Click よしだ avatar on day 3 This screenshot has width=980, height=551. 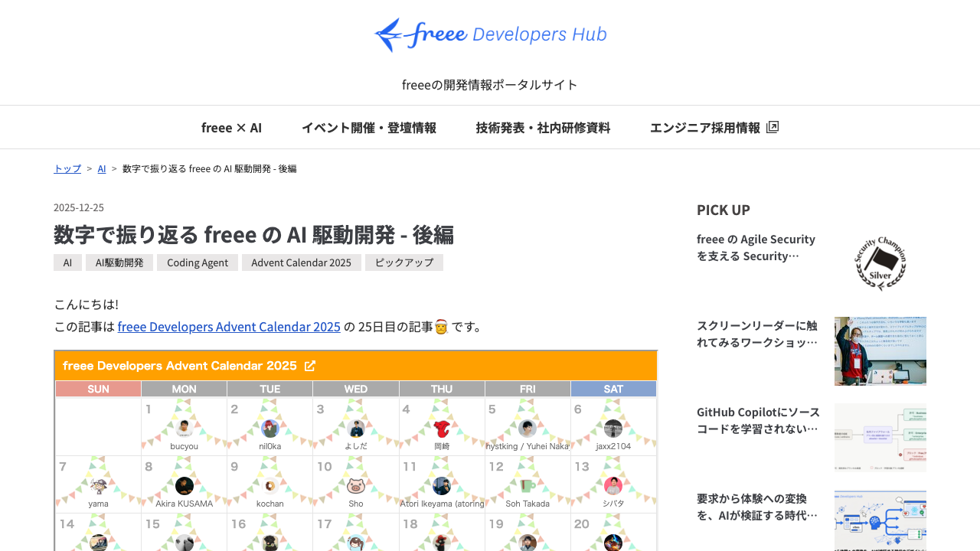tap(355, 429)
